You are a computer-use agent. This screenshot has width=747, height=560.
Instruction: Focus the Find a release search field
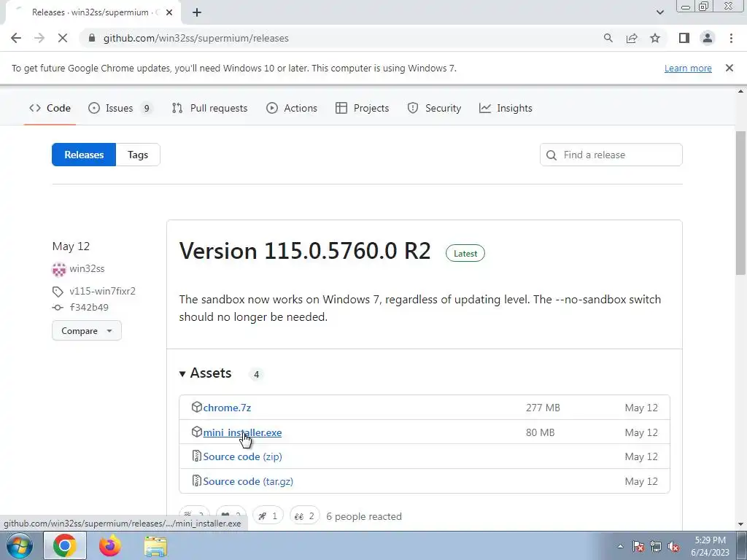point(611,155)
